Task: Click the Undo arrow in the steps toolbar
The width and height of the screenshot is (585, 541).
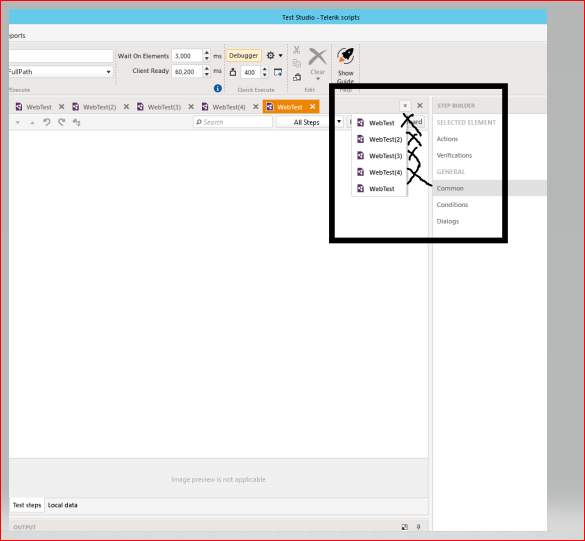Action: pyautogui.click(x=47, y=122)
